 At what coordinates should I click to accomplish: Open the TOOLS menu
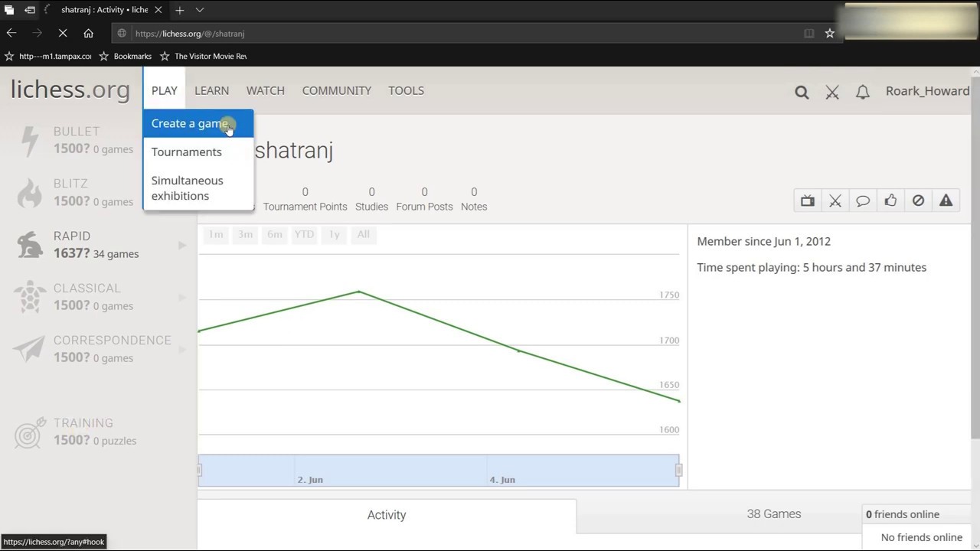(x=406, y=90)
